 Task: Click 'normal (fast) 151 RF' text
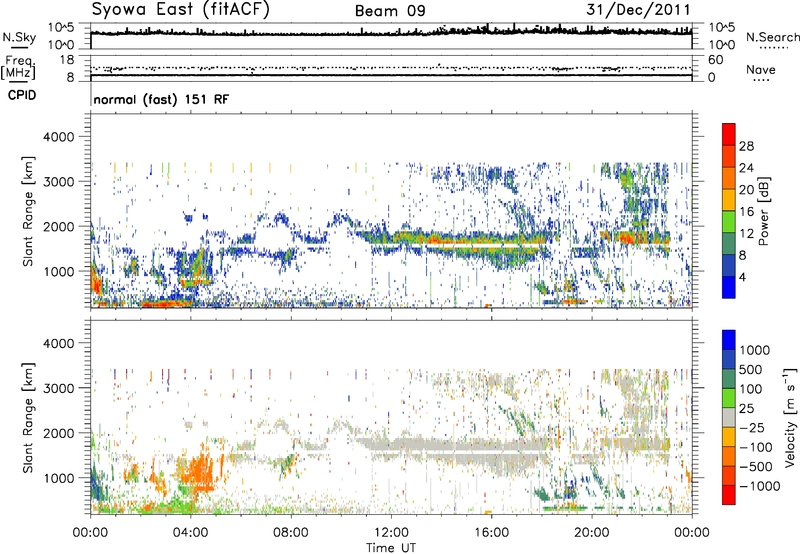pyautogui.click(x=161, y=99)
